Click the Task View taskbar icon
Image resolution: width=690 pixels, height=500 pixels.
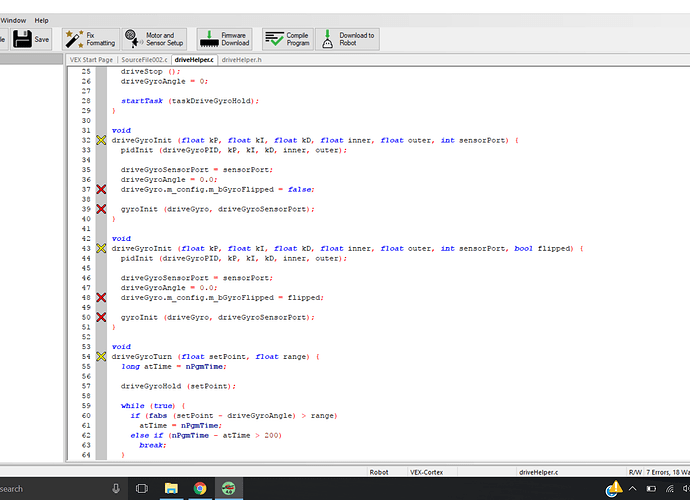[x=142, y=488]
